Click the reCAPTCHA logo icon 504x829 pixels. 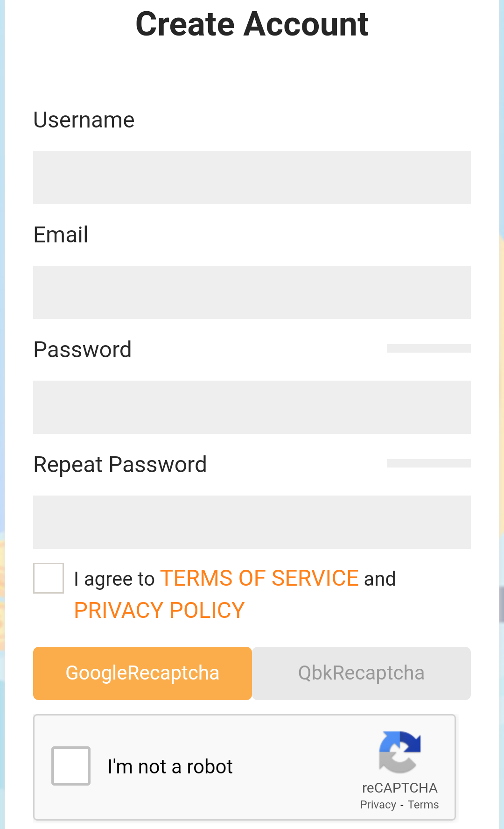(400, 752)
